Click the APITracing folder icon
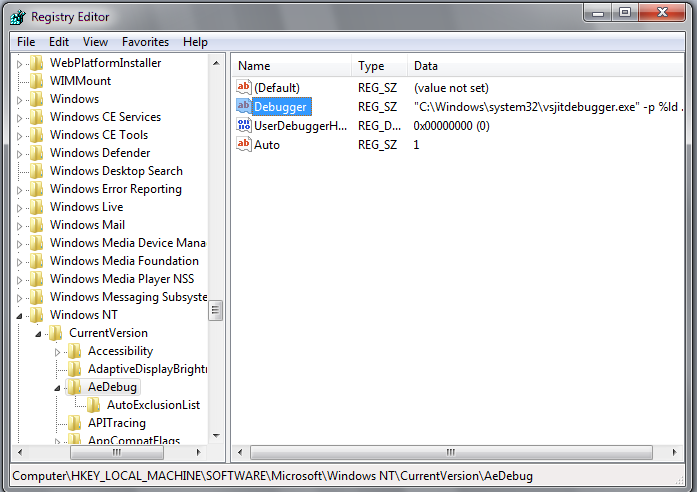The width and height of the screenshot is (697, 492). 75,423
